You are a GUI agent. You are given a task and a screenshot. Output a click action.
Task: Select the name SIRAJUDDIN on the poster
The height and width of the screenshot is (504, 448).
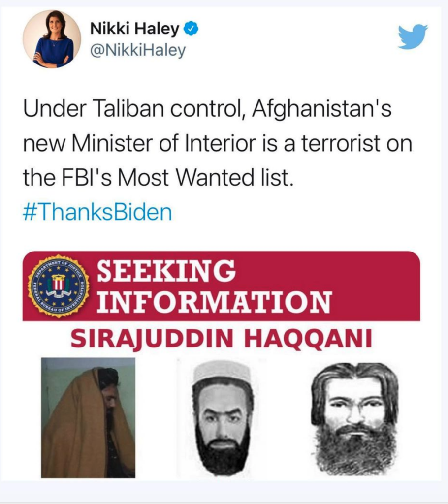(x=152, y=339)
